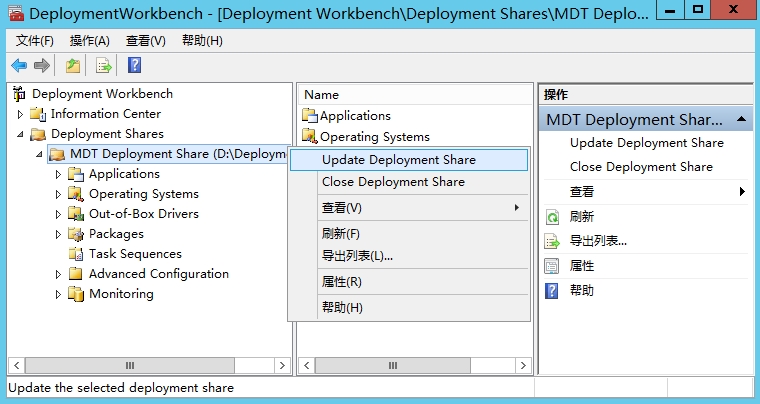Image resolution: width=760 pixels, height=404 pixels.
Task: Select the Deployment Workbench root label
Action: (x=102, y=93)
